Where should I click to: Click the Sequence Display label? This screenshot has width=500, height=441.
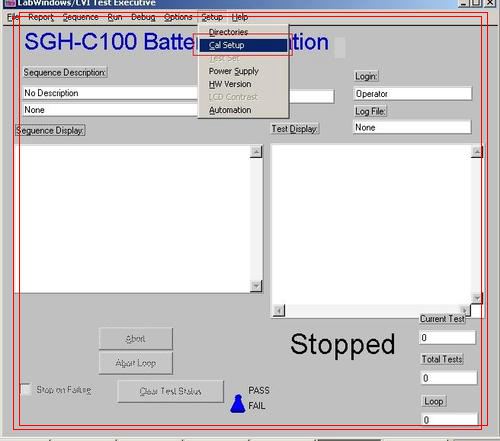click(x=50, y=130)
